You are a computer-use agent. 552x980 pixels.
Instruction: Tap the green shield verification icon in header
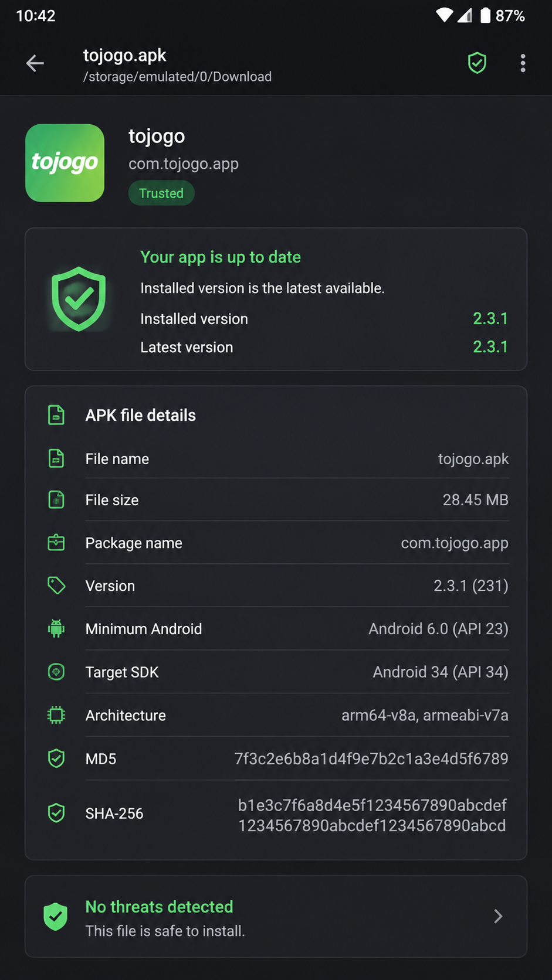pyautogui.click(x=477, y=63)
